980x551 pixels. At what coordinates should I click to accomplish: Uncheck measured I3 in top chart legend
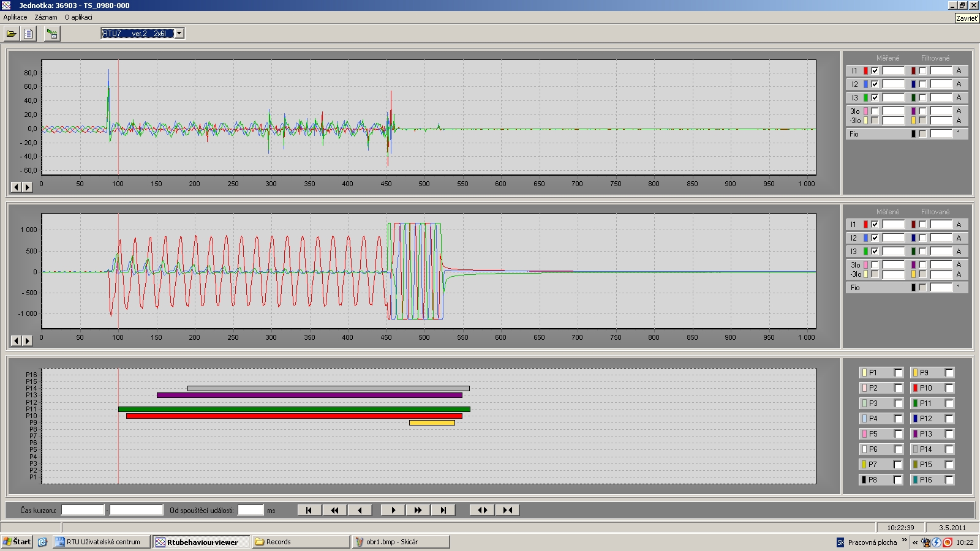(875, 98)
